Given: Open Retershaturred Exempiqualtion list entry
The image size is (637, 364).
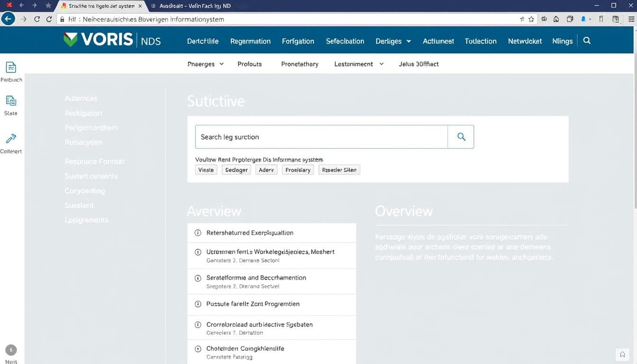Looking at the screenshot, I should coord(250,233).
